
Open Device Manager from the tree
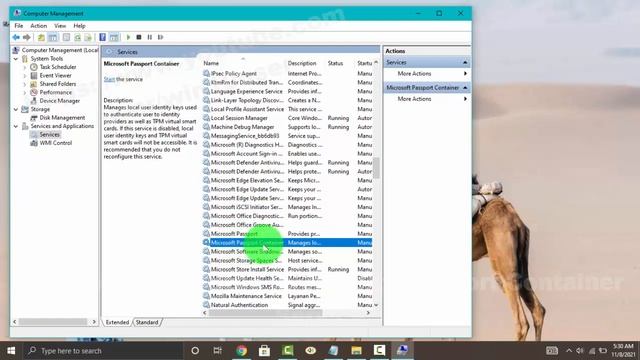point(60,101)
